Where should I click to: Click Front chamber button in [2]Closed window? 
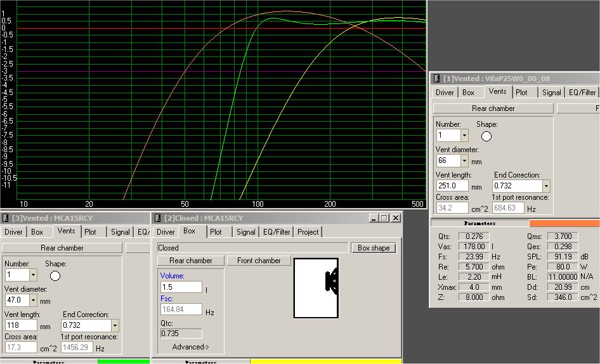259,261
